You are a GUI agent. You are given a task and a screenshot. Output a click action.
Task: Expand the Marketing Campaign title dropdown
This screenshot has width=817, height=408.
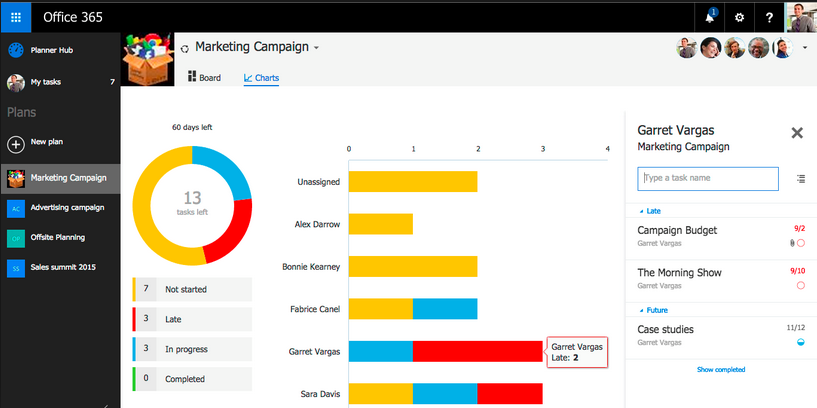point(317,48)
